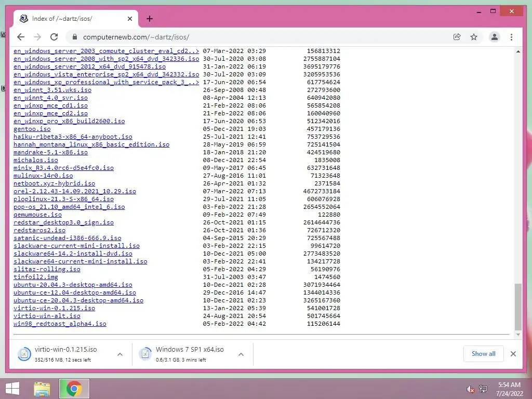Bookmark this page with the star icon
Viewport: 532px width, 399px height.
pos(474,37)
